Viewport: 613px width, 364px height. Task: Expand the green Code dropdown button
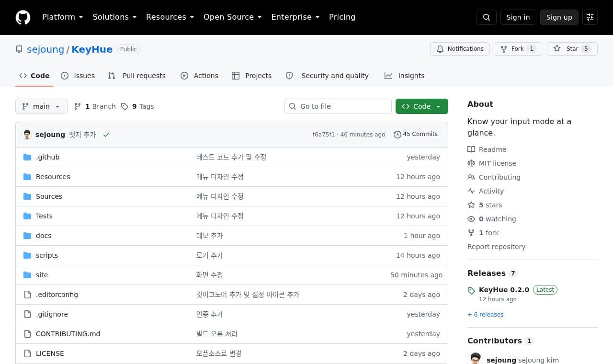[x=422, y=106]
